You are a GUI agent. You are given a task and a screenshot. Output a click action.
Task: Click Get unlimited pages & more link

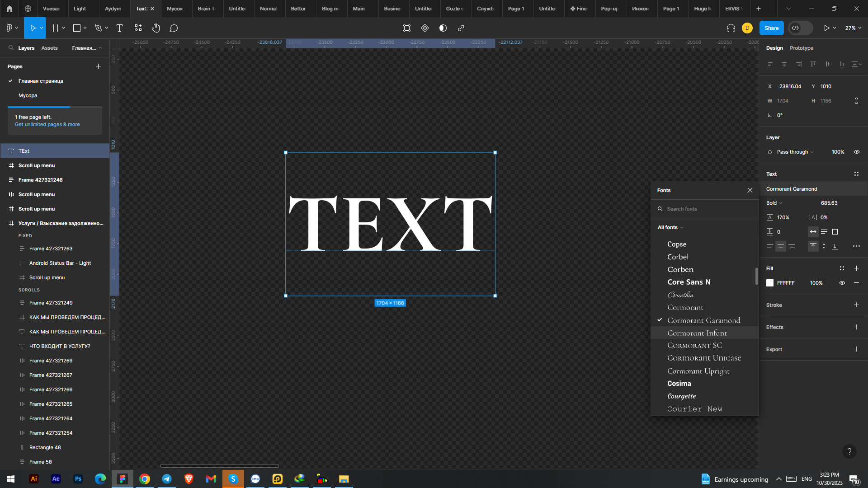pos(47,124)
